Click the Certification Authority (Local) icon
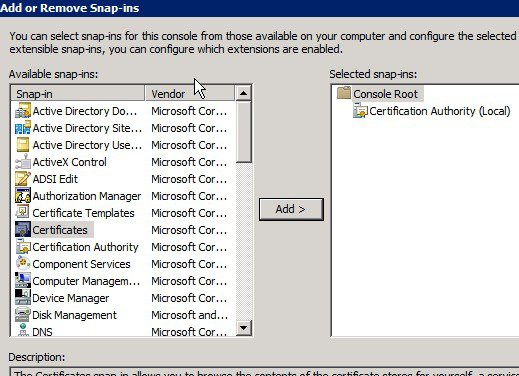 360,110
